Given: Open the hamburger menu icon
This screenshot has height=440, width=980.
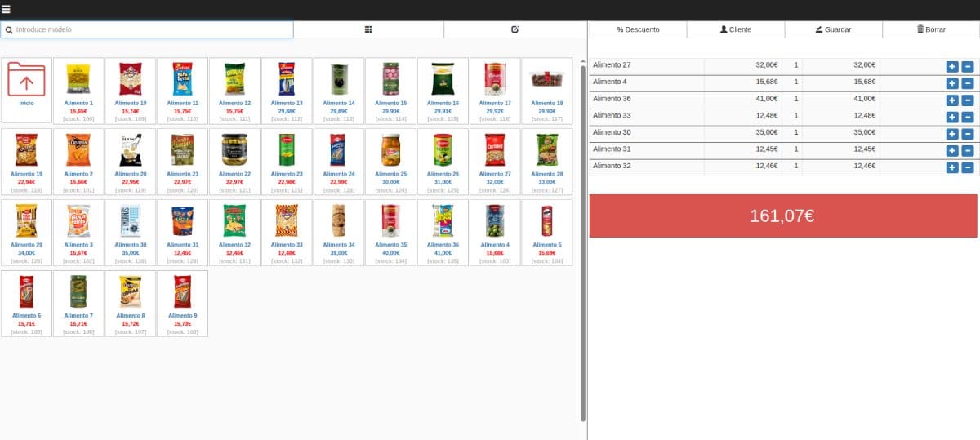Looking at the screenshot, I should pos(7,9).
